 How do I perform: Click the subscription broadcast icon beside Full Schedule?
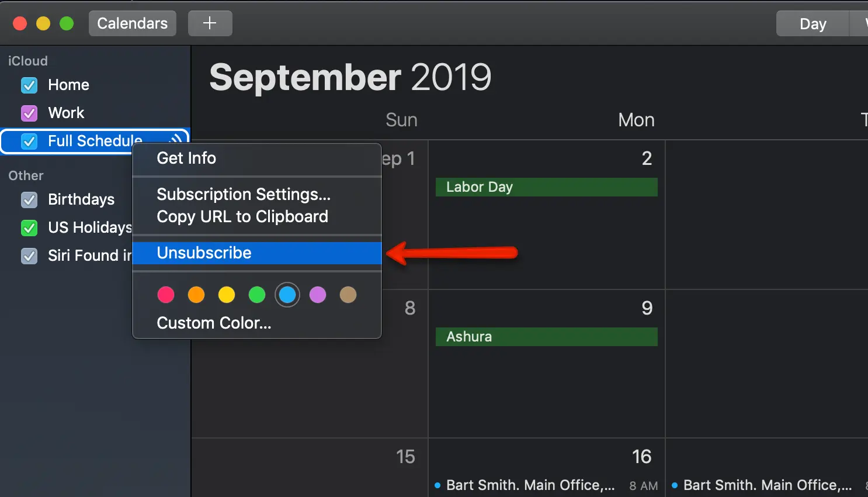175,140
